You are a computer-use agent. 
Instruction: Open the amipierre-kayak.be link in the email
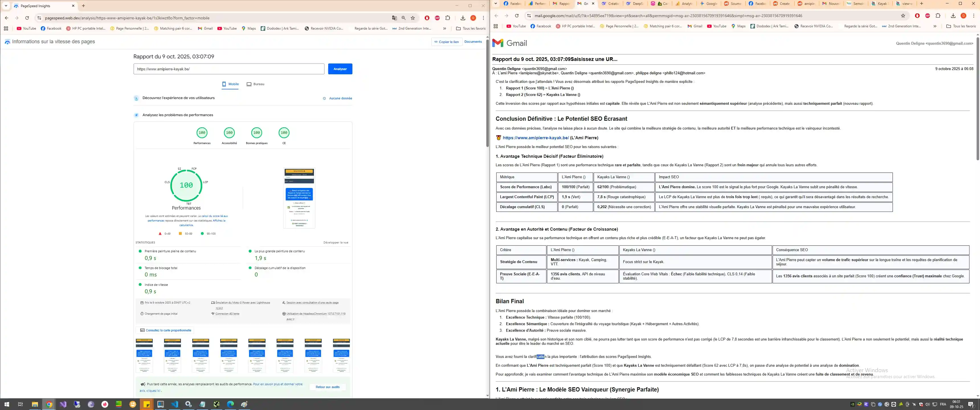[536, 138]
